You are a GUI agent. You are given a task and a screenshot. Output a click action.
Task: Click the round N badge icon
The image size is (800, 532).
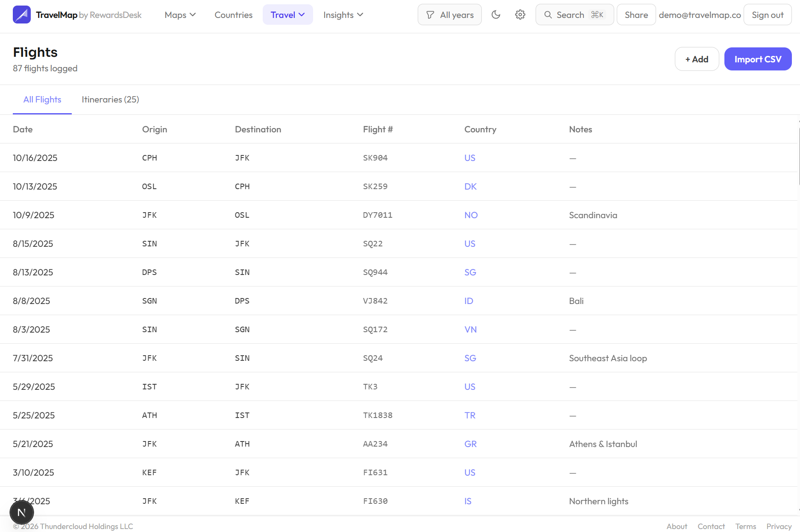(22, 512)
